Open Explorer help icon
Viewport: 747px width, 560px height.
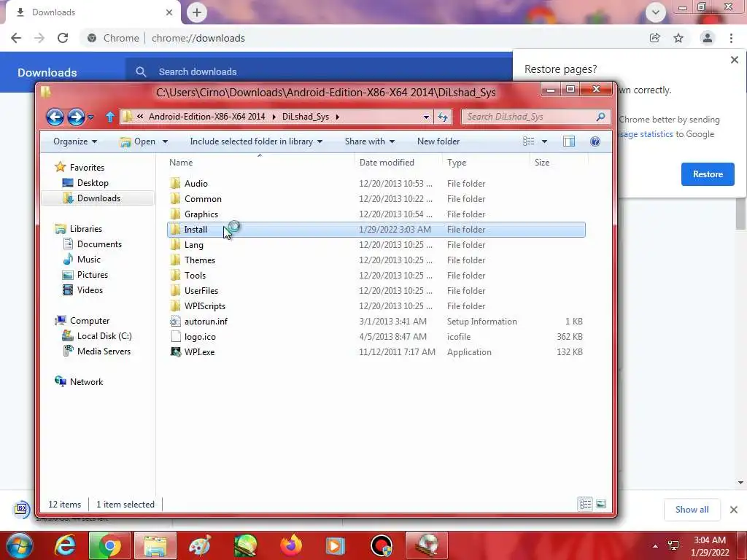tap(595, 141)
